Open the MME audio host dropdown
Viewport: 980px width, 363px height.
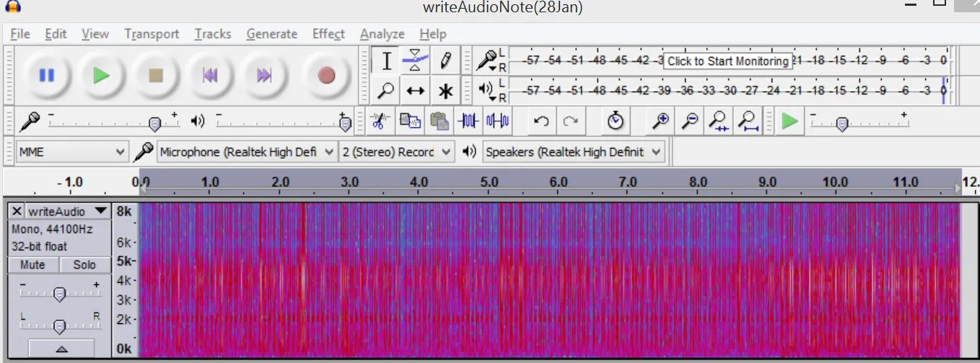(x=72, y=152)
